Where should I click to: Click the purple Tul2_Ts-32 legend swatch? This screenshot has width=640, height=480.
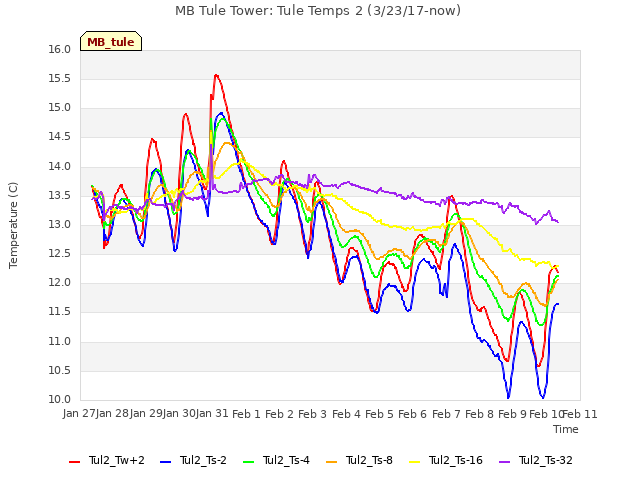(x=505, y=461)
